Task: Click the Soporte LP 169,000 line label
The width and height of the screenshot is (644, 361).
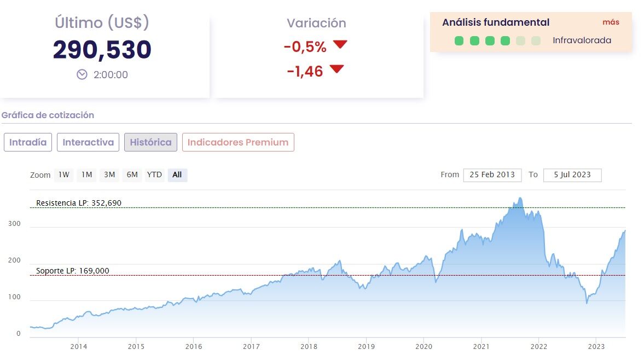Action: pyautogui.click(x=73, y=271)
